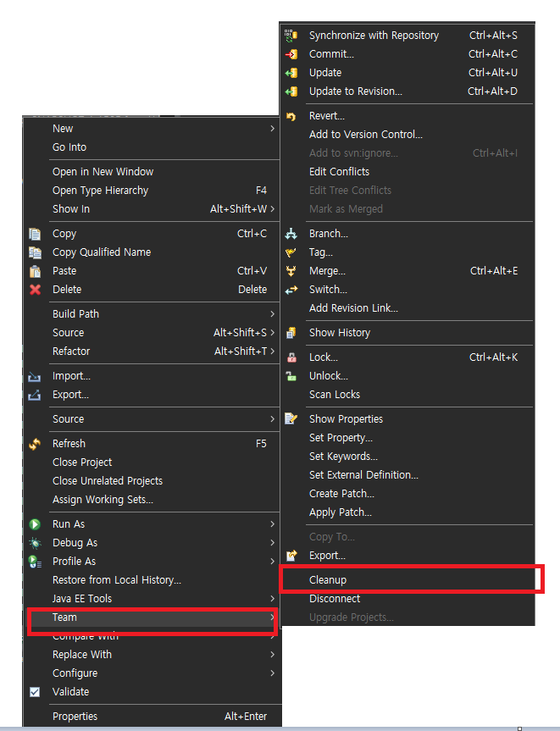Click the Refresh icon

click(x=35, y=444)
